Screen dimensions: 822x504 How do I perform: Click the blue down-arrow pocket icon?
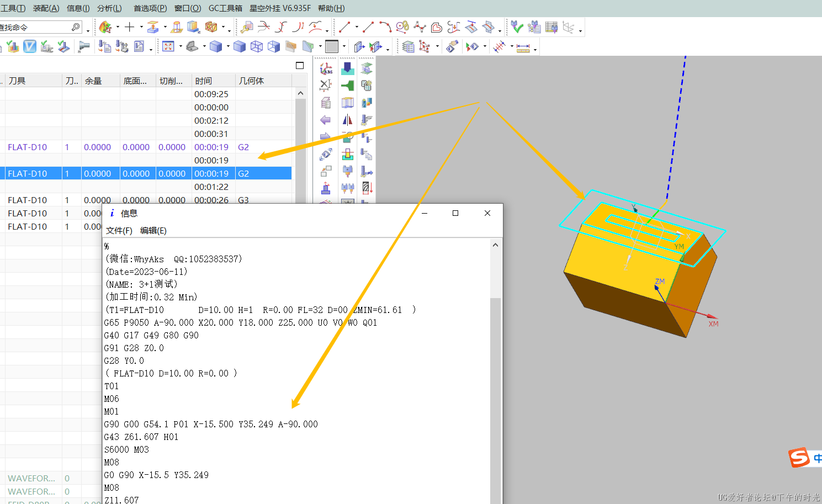[x=347, y=68]
